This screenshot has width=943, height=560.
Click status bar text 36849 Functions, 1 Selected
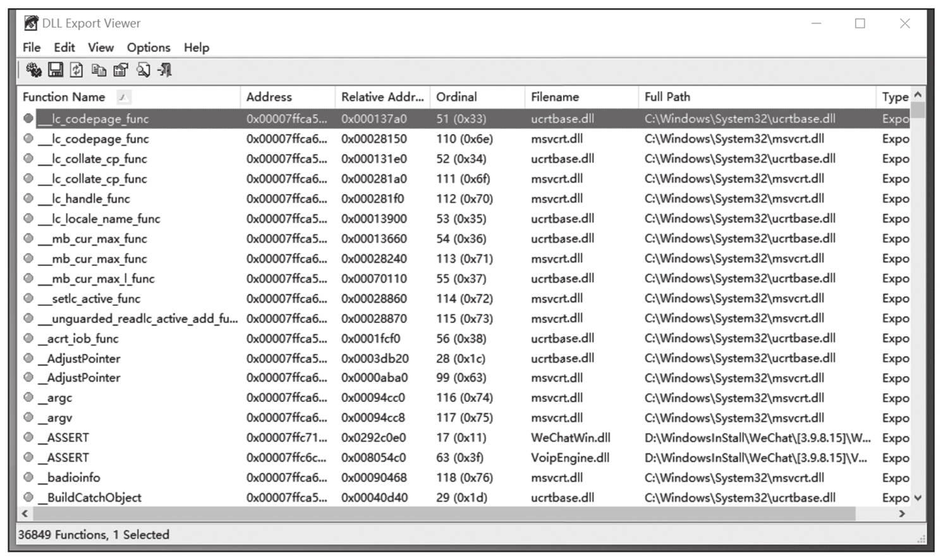pos(94,535)
